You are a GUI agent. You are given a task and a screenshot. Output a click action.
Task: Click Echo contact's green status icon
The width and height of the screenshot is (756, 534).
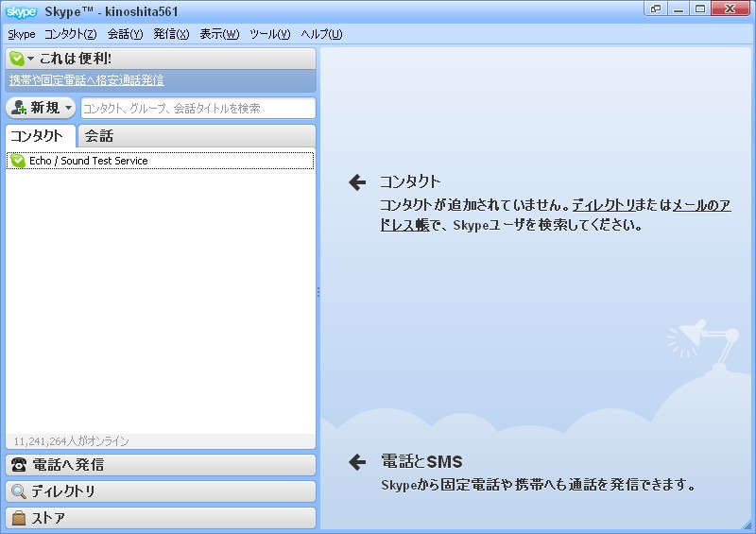(18, 161)
